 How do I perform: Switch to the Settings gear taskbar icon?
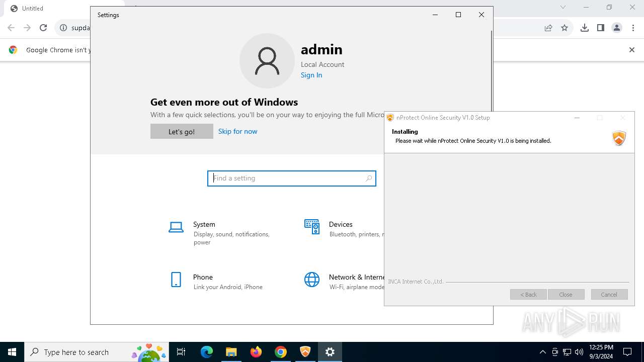tap(330, 352)
